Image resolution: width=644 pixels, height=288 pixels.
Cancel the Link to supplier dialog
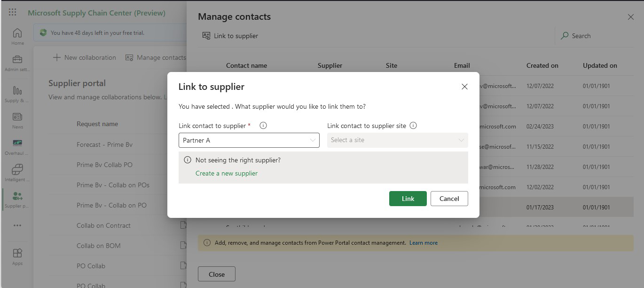point(449,199)
